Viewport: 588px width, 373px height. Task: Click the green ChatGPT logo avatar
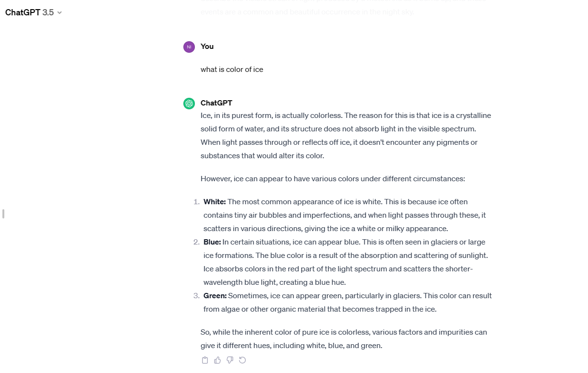tap(189, 104)
